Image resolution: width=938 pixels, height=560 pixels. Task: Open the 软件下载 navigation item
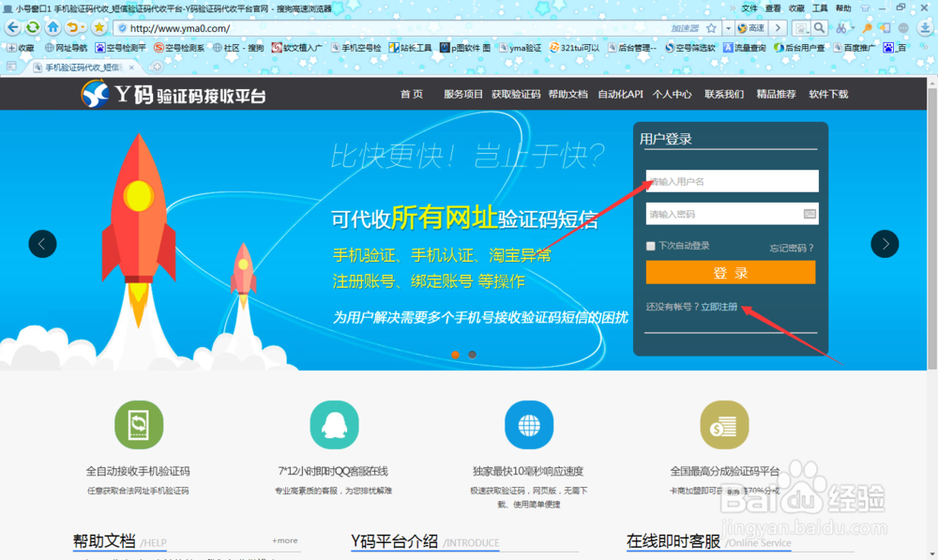tap(828, 94)
